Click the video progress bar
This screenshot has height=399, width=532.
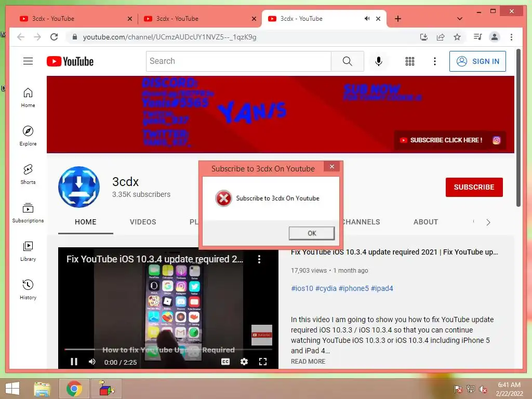point(168,349)
